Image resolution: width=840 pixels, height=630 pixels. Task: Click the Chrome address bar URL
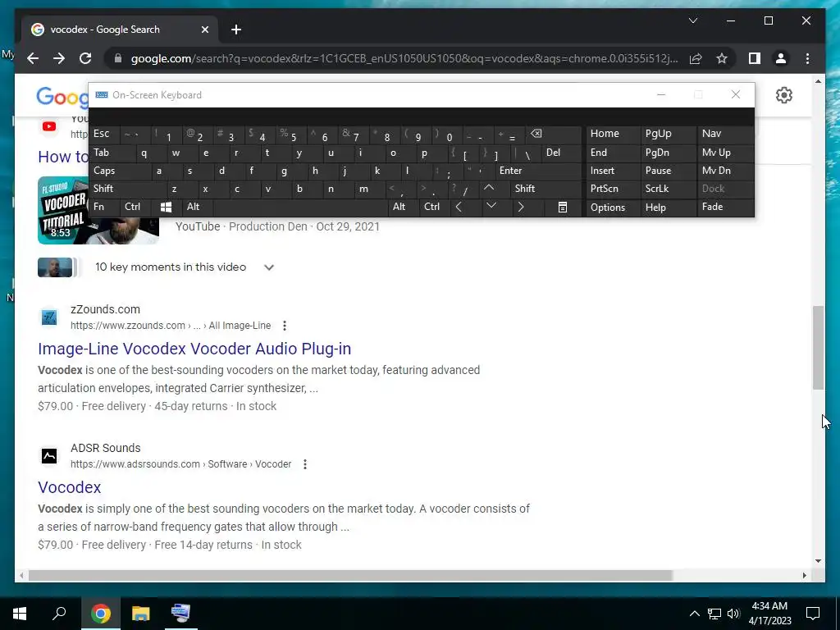click(x=404, y=58)
